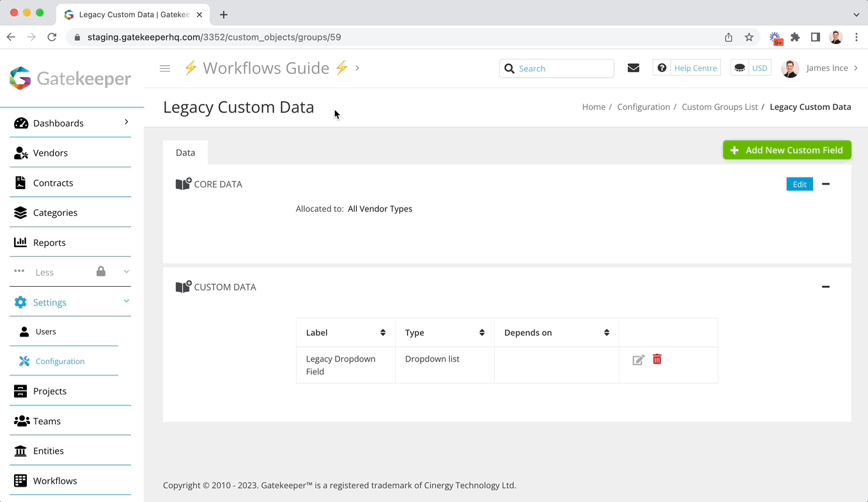Click the Entities bank icon in sidebar
The height and width of the screenshot is (502, 868).
19,450
